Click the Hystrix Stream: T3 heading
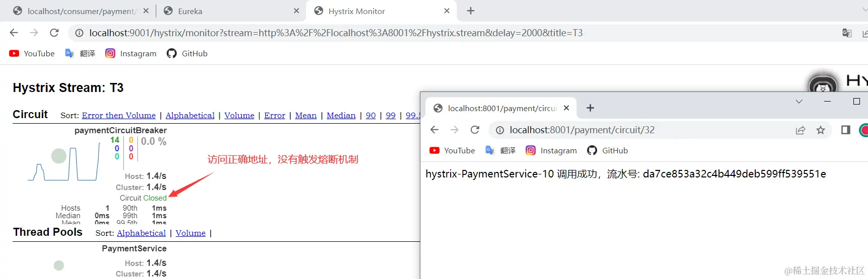This screenshot has width=868, height=279. point(68,87)
